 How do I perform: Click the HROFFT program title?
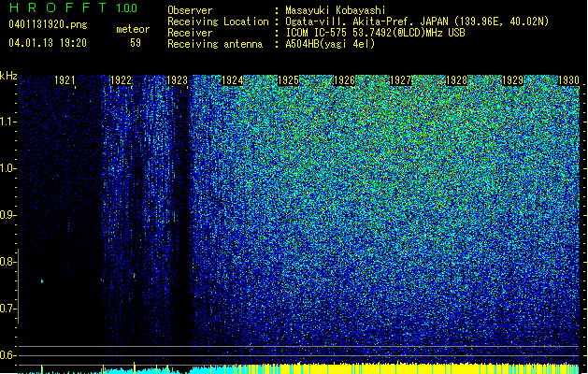tap(58, 7)
